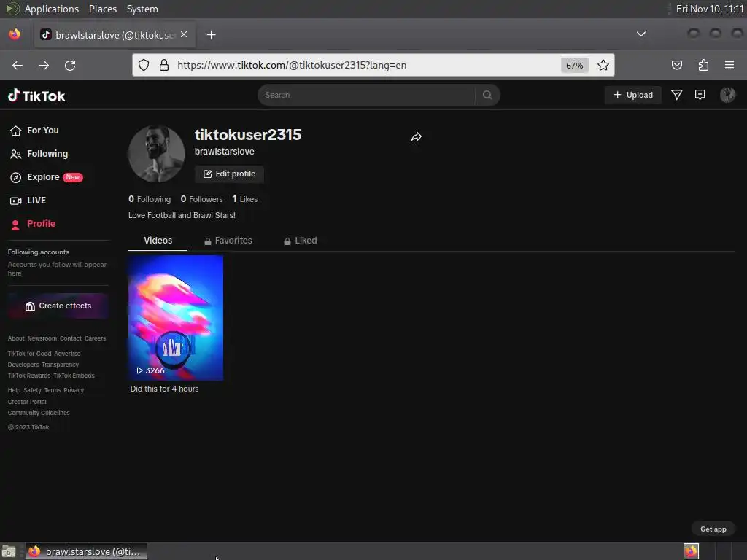This screenshot has width=747, height=560.
Task: Open the Safety link
Action: point(32,390)
